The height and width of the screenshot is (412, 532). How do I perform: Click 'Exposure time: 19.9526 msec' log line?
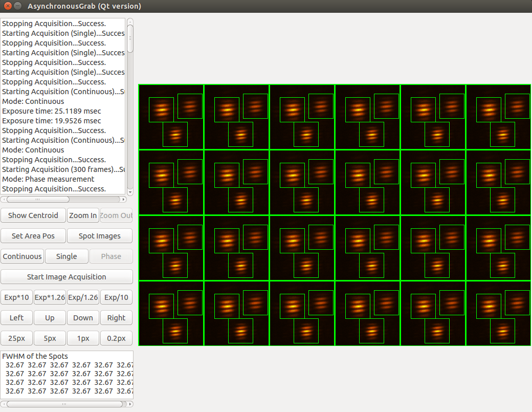click(52, 121)
